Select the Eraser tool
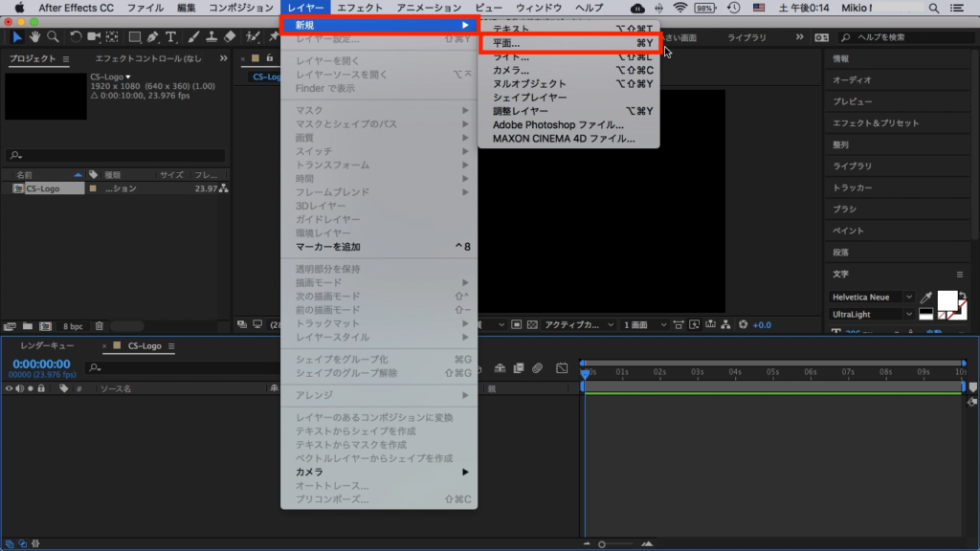980x551 pixels. point(230,37)
